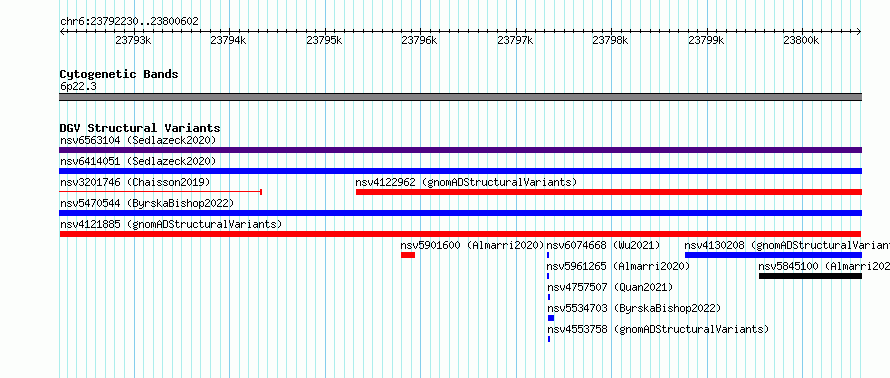Viewport: 890px width, 378px height.
Task: Click the 23794k ruler position
Action: [228, 40]
